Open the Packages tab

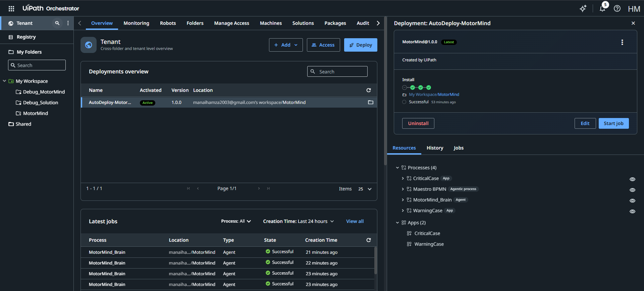tap(335, 23)
